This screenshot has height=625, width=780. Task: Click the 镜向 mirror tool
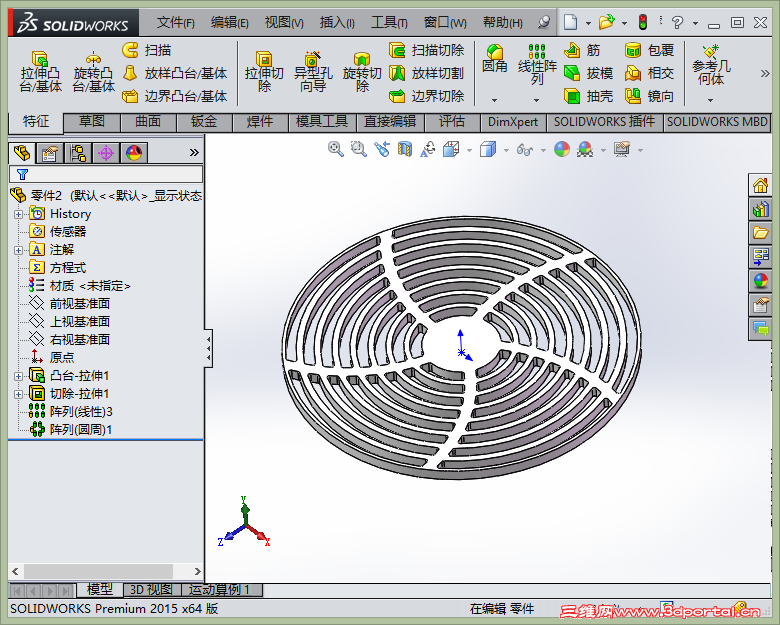click(649, 96)
